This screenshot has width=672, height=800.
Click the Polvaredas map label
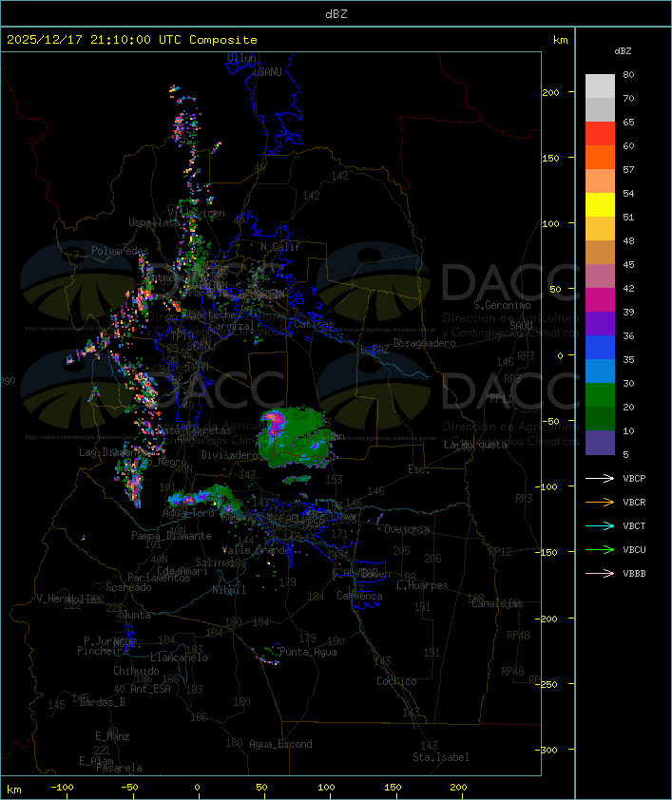(120, 251)
